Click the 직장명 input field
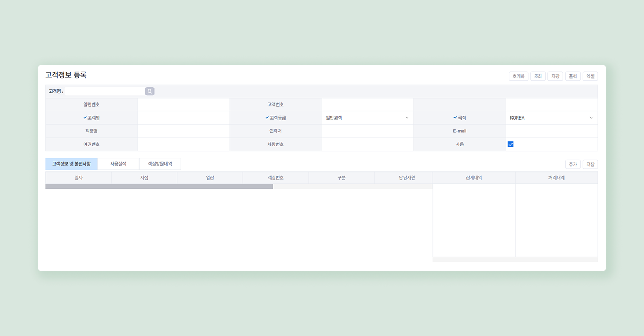Viewport: 644px width, 336px height. click(x=184, y=131)
